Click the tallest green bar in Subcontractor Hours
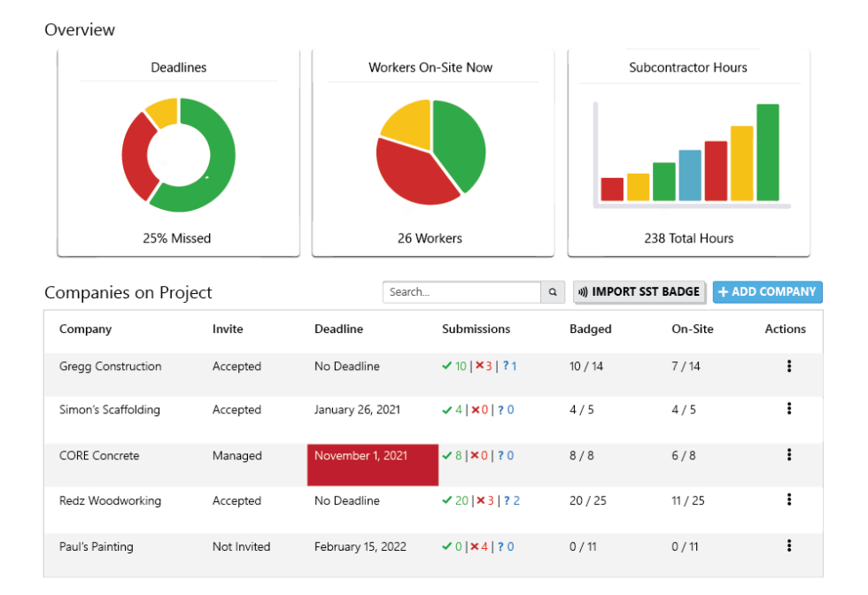The image size is (868, 595). click(x=768, y=151)
